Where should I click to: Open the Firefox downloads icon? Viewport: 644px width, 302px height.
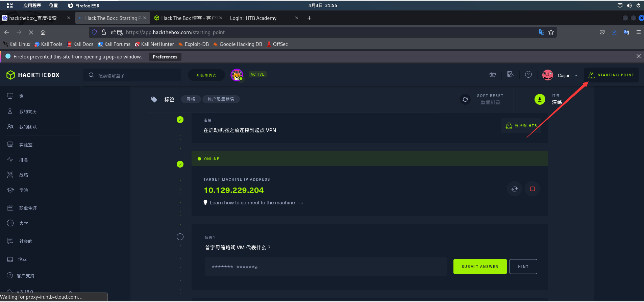[x=614, y=32]
